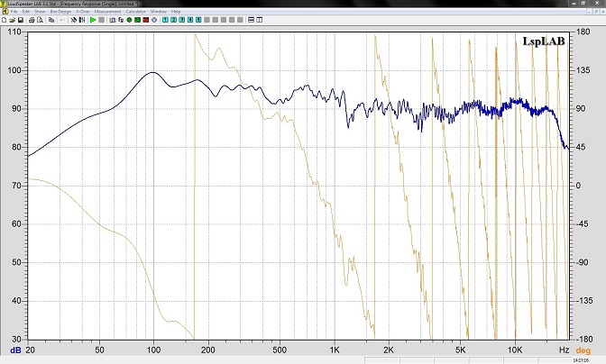Click the app icon in title bar
Screen dimensions: 606x364
pyautogui.click(x=4, y=4)
